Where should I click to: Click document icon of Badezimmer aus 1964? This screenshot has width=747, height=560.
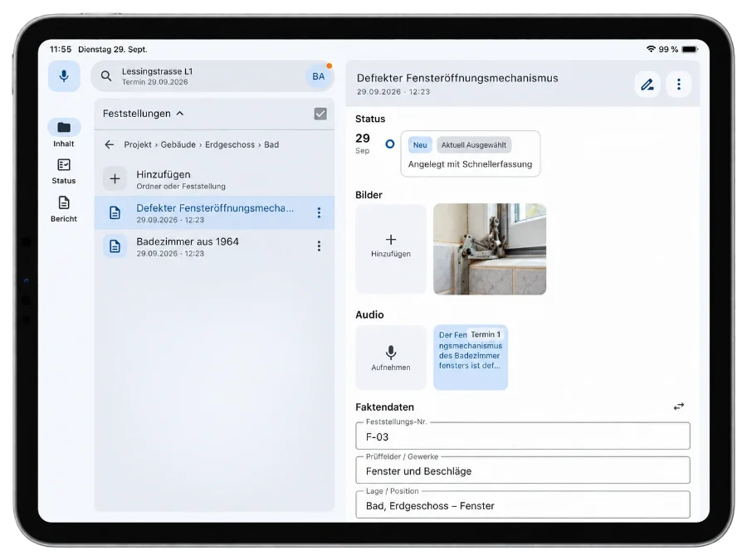pos(115,246)
